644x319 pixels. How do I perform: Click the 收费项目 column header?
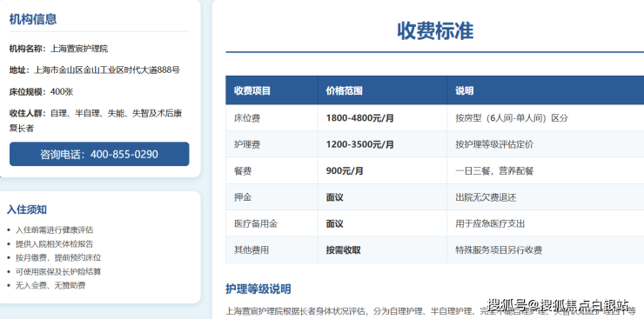click(x=252, y=90)
